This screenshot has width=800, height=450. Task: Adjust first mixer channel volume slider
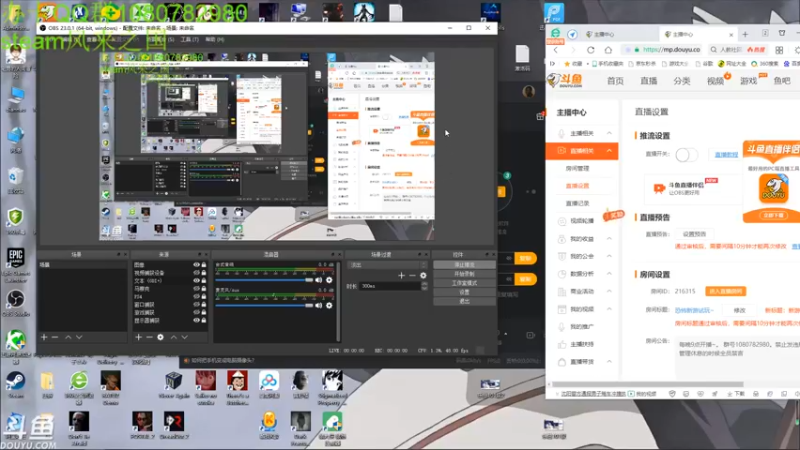coord(264,280)
